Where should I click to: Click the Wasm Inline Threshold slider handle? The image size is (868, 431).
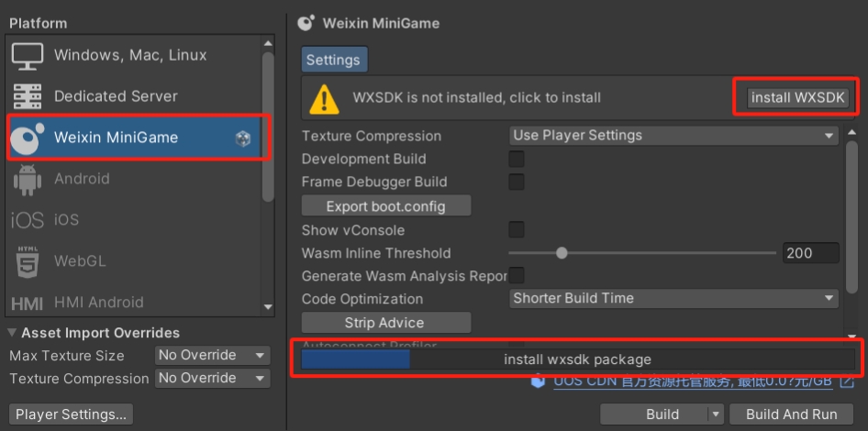(x=562, y=253)
